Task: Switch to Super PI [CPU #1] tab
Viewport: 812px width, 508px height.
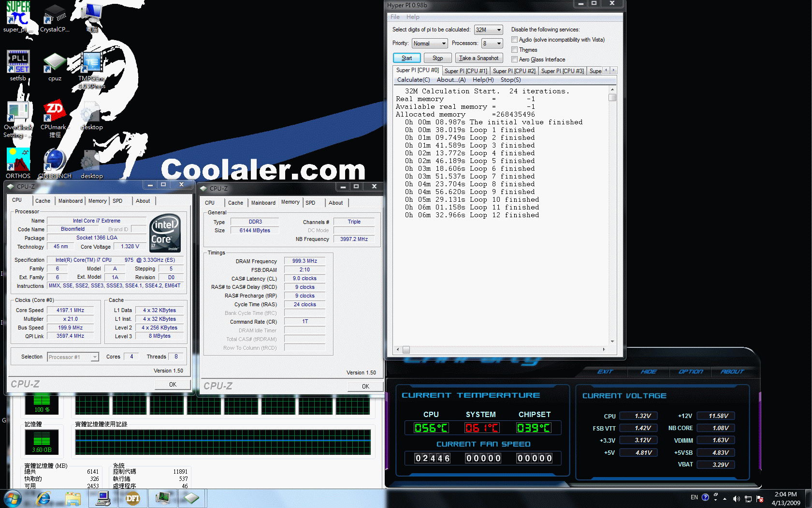Action: pyautogui.click(x=465, y=71)
